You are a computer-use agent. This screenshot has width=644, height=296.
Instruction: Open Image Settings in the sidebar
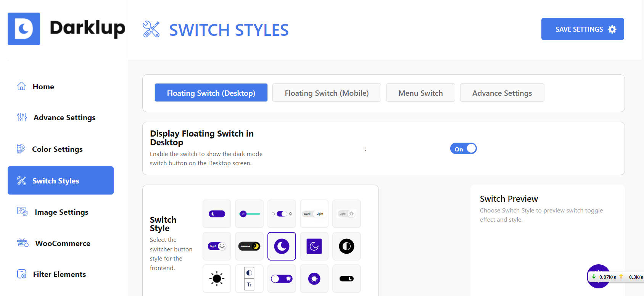(x=61, y=212)
